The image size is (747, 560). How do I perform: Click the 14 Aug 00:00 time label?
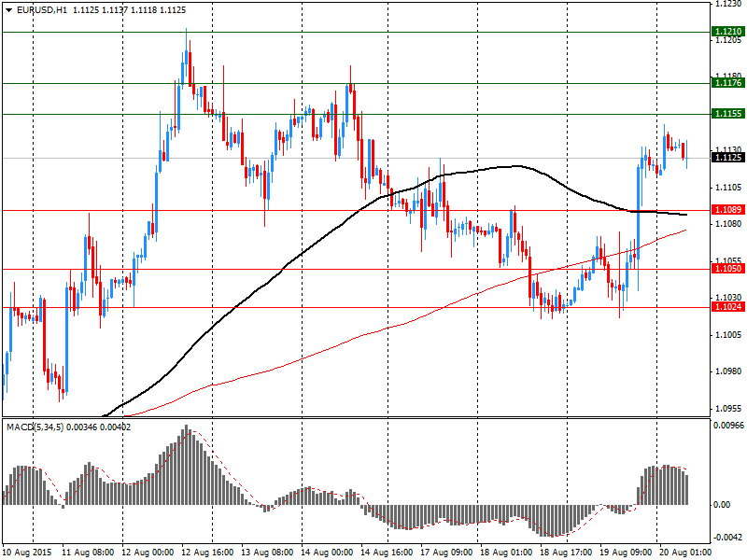coord(327,553)
